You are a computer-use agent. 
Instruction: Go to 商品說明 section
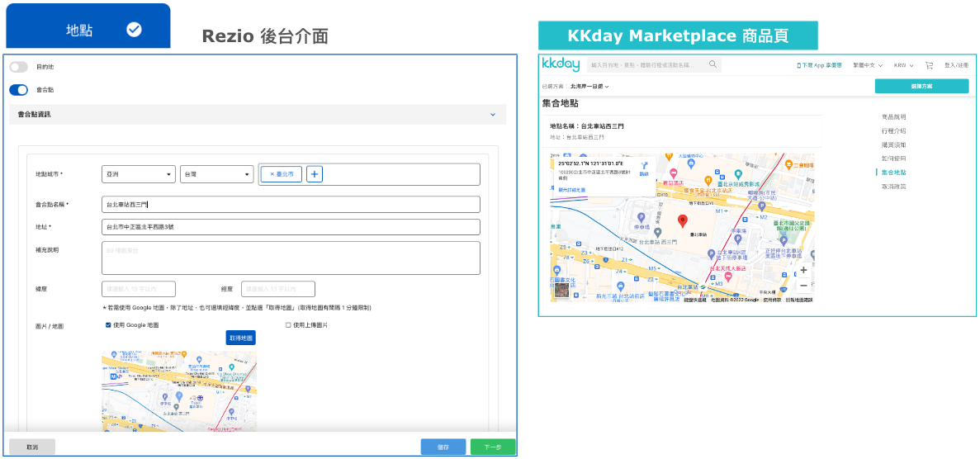[894, 117]
